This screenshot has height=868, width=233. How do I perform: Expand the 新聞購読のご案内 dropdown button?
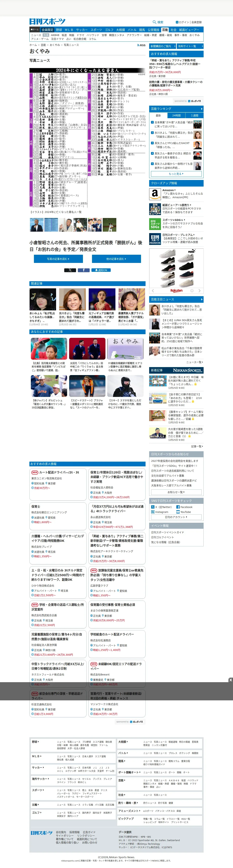point(162,46)
